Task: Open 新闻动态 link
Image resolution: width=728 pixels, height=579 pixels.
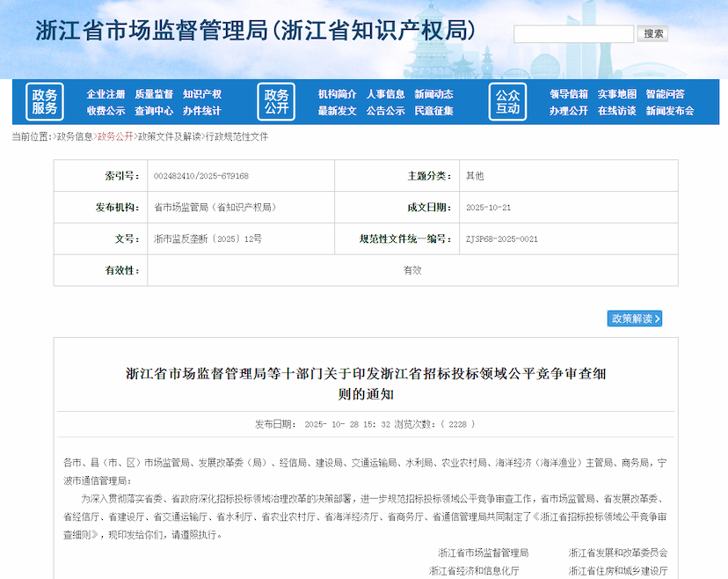Action: pyautogui.click(x=435, y=92)
